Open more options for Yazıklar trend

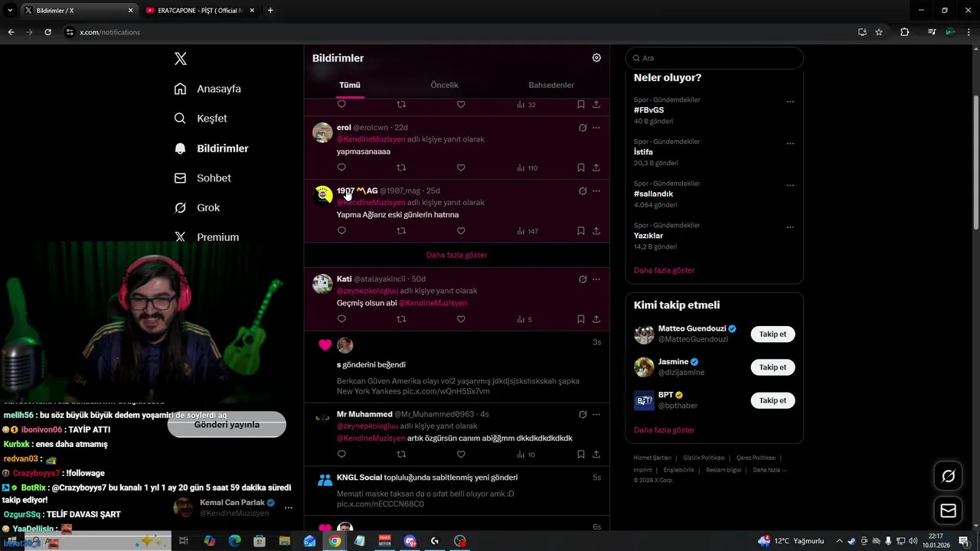click(x=790, y=227)
